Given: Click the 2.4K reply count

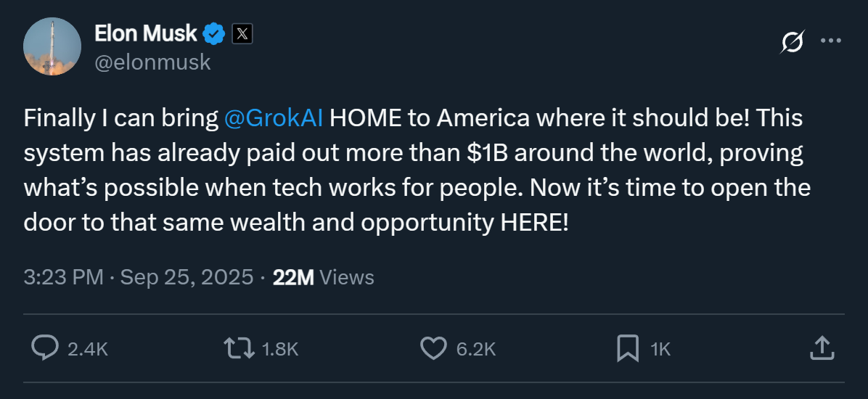Looking at the screenshot, I should point(87,350).
